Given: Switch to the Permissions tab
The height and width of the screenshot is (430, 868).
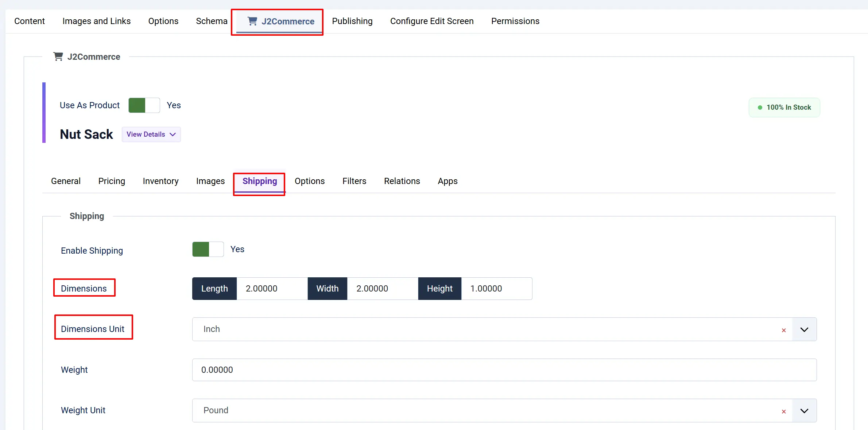Looking at the screenshot, I should tap(515, 21).
